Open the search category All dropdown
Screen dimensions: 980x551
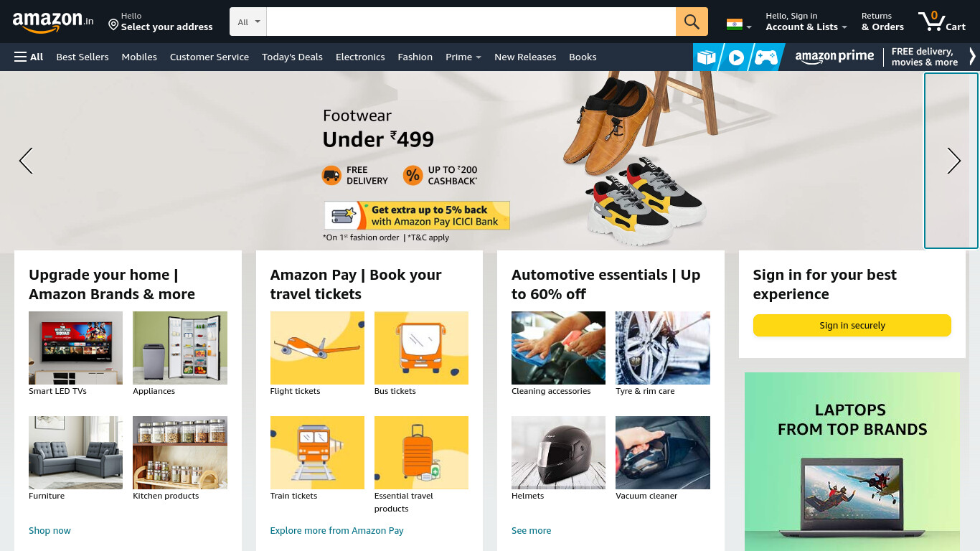pos(248,22)
